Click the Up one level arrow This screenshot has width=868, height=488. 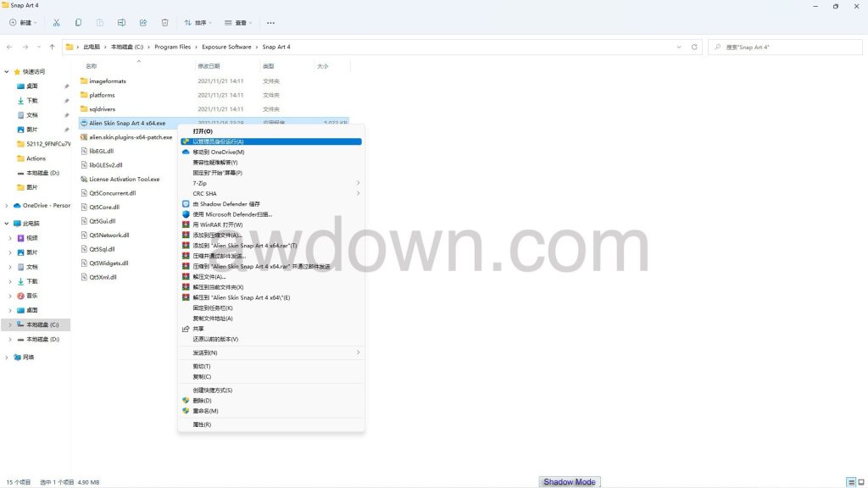(x=52, y=47)
